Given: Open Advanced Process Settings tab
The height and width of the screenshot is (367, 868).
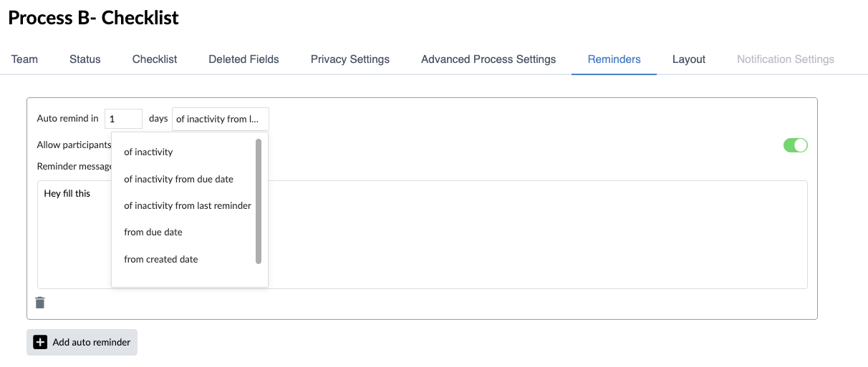Looking at the screenshot, I should click(488, 59).
